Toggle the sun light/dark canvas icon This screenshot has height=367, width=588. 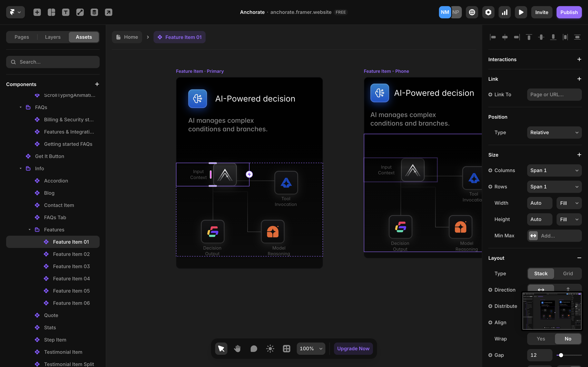pyautogui.click(x=270, y=349)
